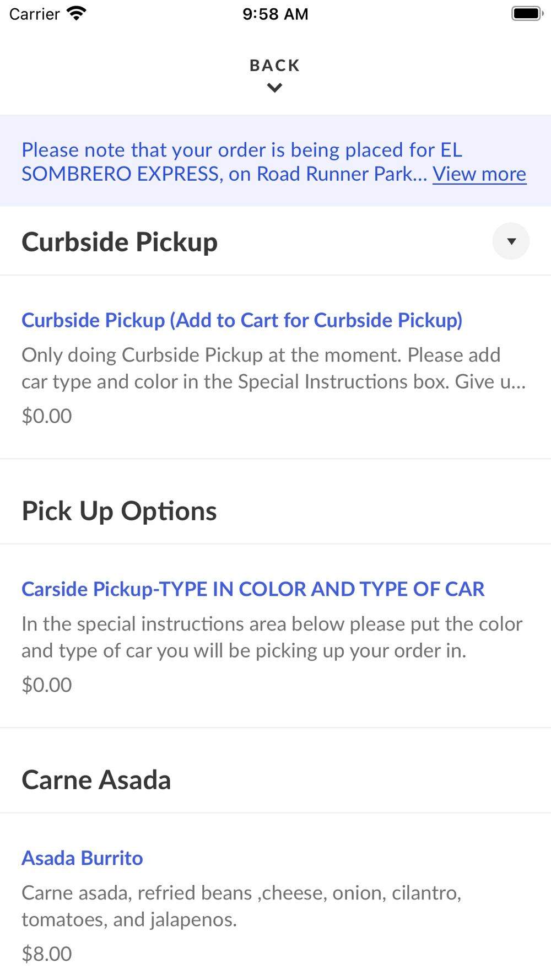Open Carside Pickup-TYPE IN COLOR item
This screenshot has height=980, width=551.
click(x=253, y=589)
